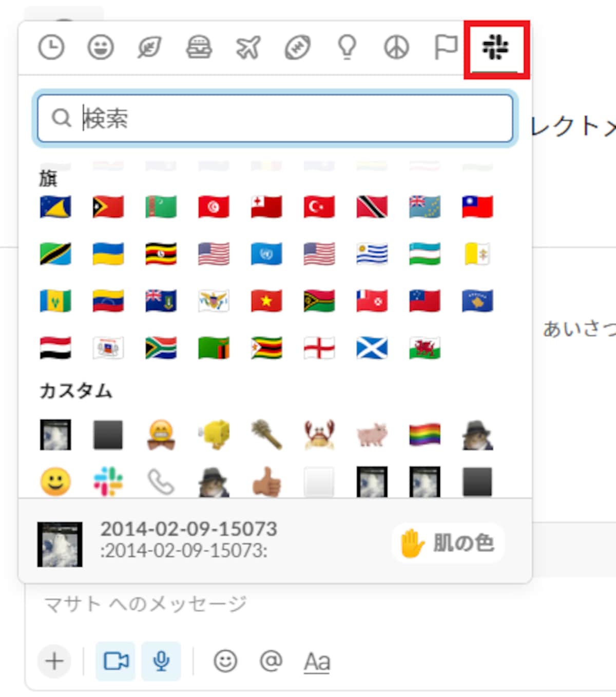
Task: Switch to recently used emoji clock tab
Action: click(51, 48)
